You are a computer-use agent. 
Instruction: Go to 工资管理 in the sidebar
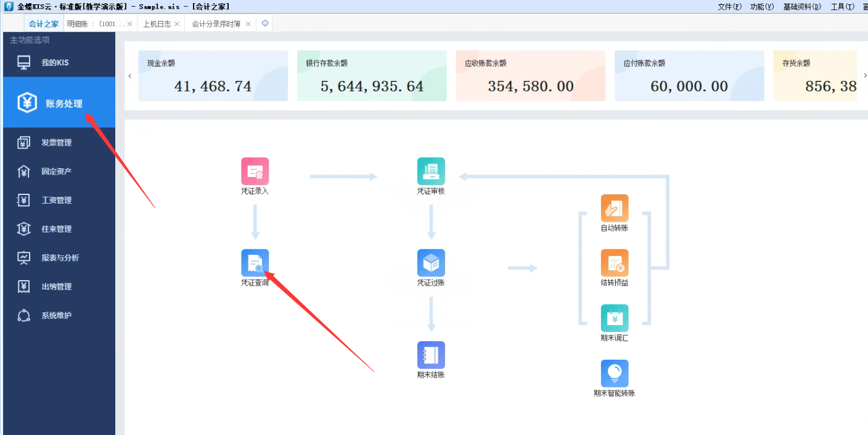coord(56,200)
